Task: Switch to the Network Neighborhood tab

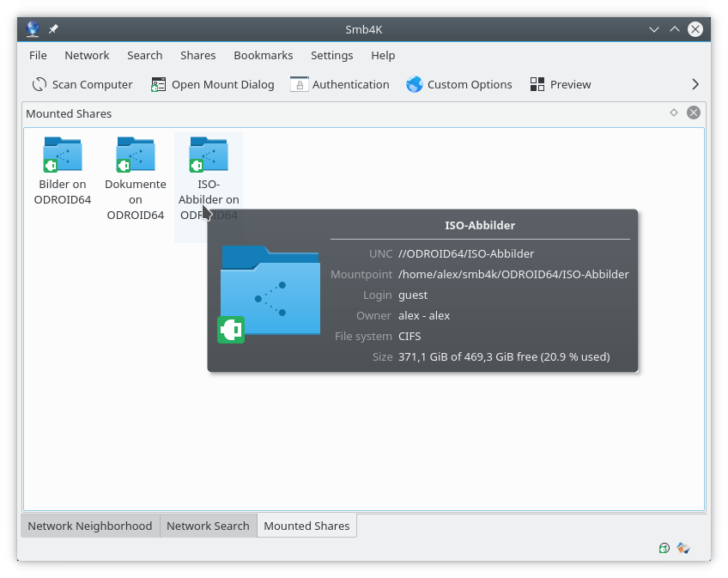Action: point(89,526)
